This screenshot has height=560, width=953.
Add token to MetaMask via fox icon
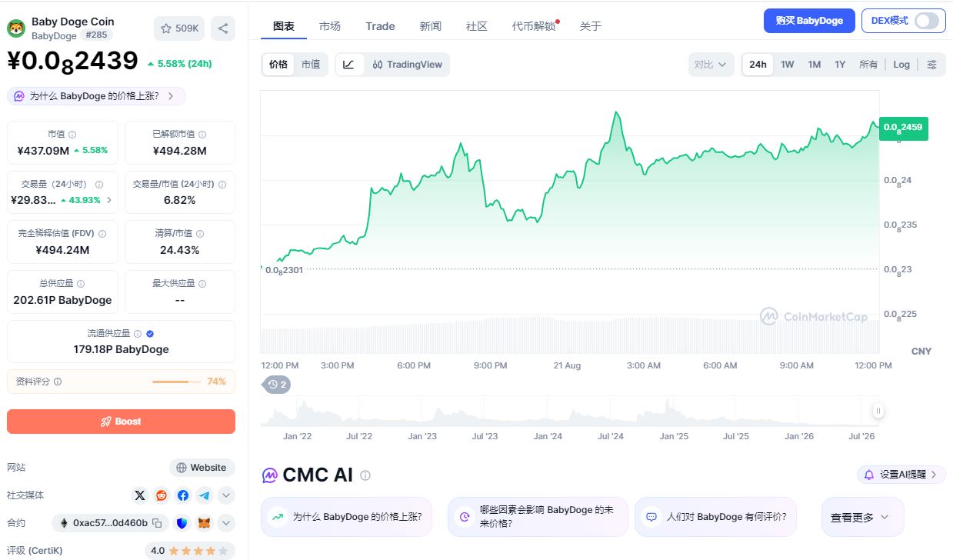(204, 523)
